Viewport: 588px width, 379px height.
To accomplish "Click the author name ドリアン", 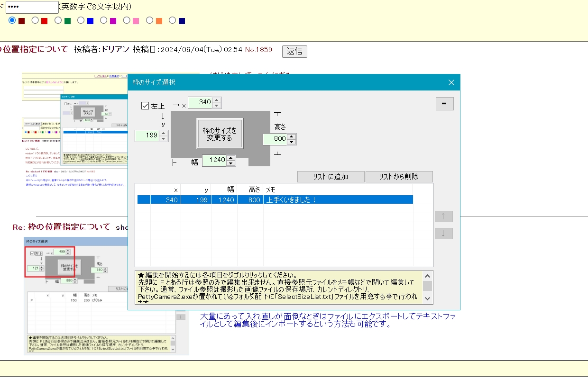I will pyautogui.click(x=116, y=49).
